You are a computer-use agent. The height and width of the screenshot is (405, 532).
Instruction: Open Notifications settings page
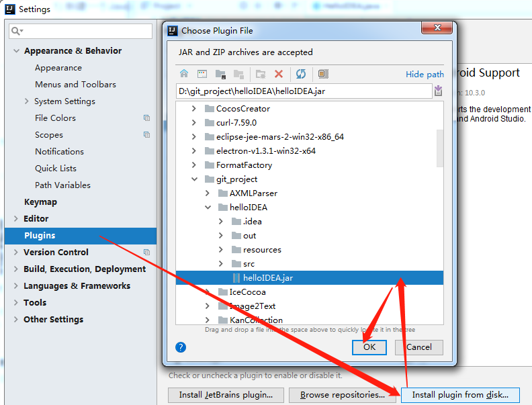point(59,151)
